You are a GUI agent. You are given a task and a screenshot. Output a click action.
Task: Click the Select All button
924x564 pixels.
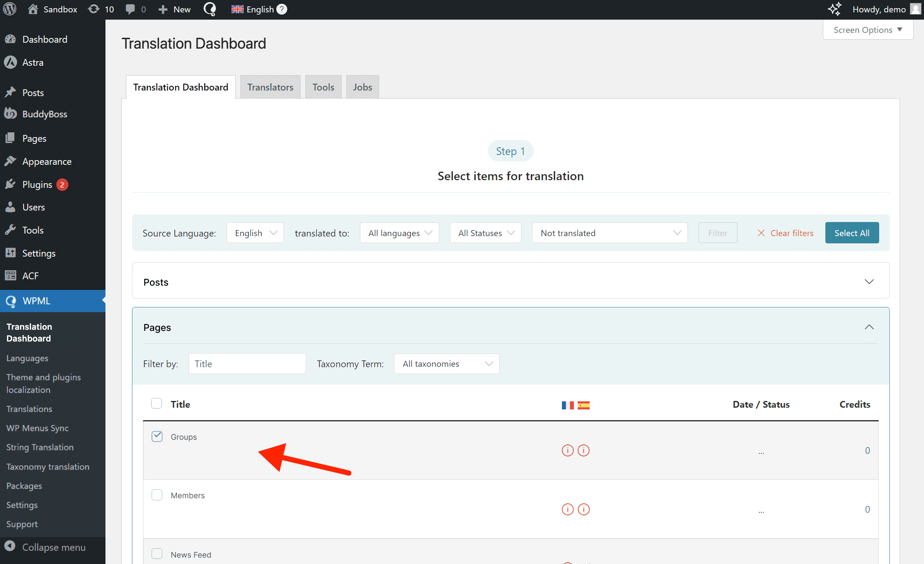[x=852, y=233]
